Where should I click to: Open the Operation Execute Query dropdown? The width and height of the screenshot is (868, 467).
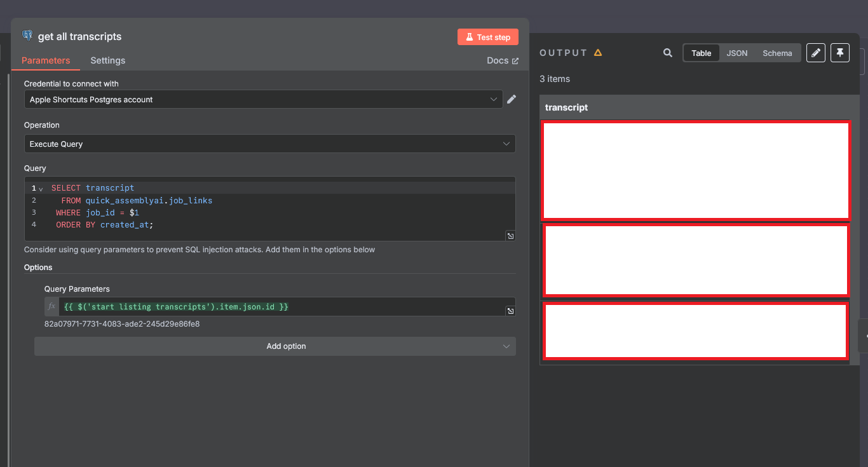(x=269, y=144)
